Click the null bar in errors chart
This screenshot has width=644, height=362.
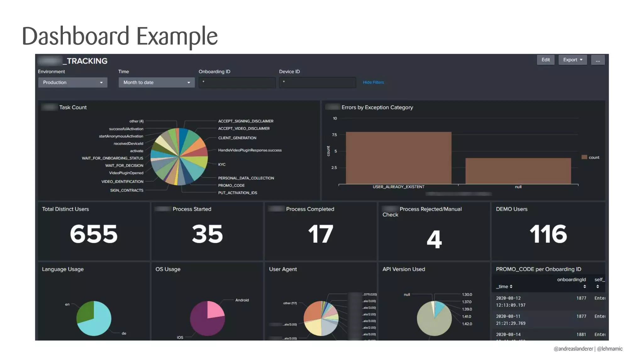click(518, 171)
